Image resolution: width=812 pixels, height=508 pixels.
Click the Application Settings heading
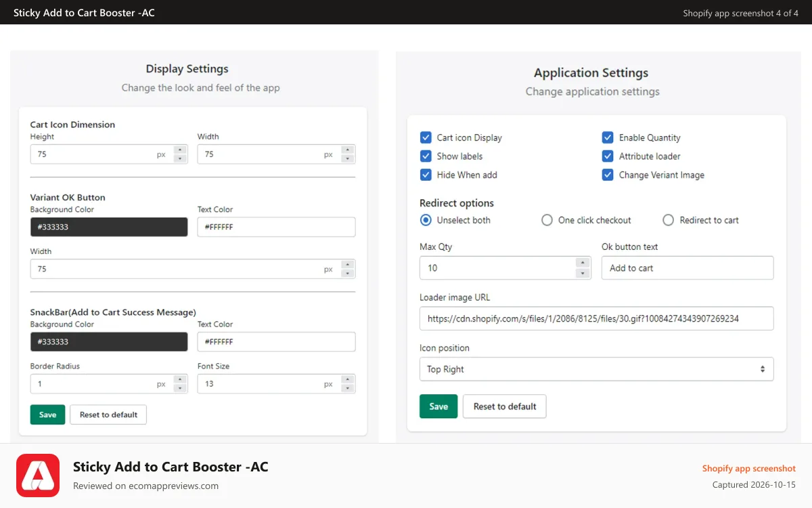pyautogui.click(x=591, y=73)
